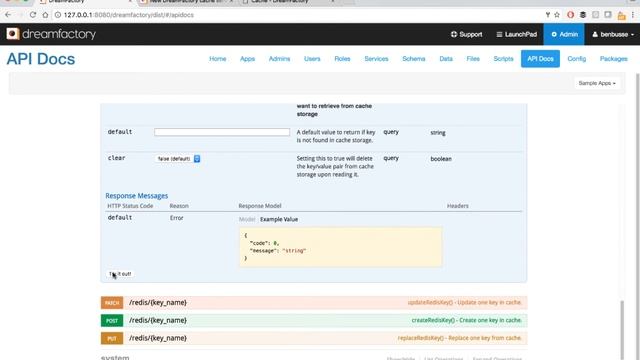This screenshot has height=360, width=640.
Task: Open the Chrome three-dot menu
Action: click(633, 15)
